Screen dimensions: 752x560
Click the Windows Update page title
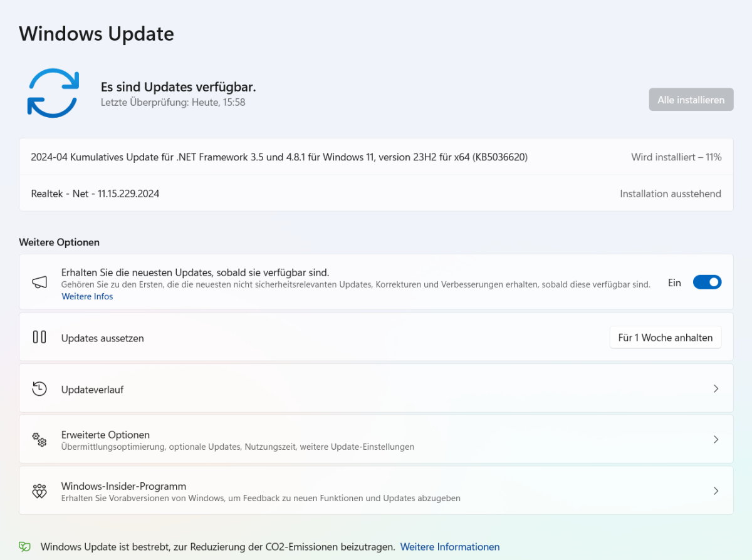[x=97, y=33]
